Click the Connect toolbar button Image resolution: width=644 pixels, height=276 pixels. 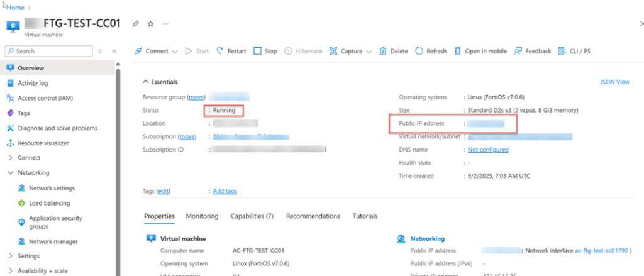point(152,52)
